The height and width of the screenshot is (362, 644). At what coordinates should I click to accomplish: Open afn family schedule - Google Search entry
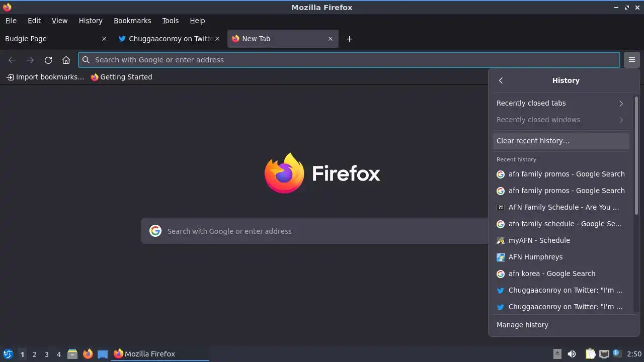click(561, 224)
